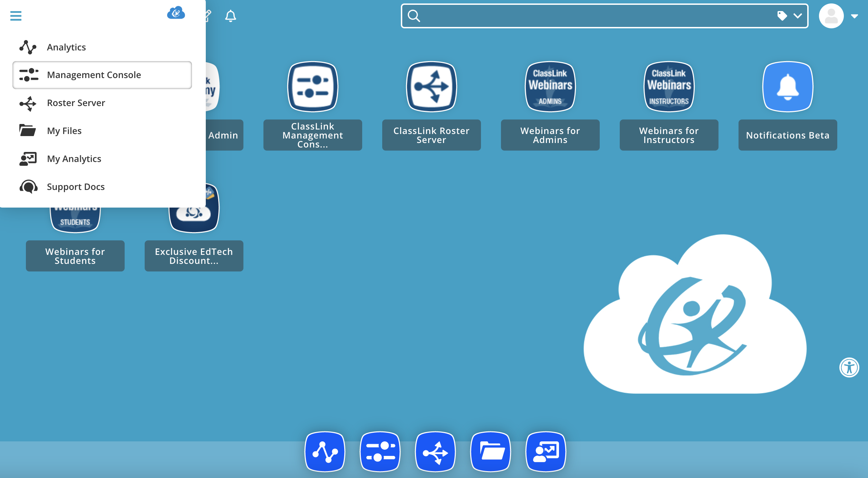Image resolution: width=868 pixels, height=478 pixels.
Task: Open Analytics from the side menu
Action: [102, 47]
